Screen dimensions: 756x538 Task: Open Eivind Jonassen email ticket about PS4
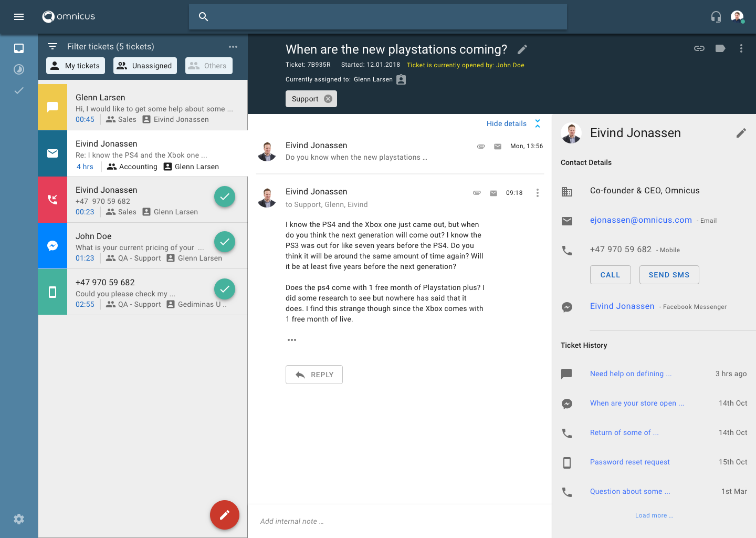pyautogui.click(x=143, y=153)
